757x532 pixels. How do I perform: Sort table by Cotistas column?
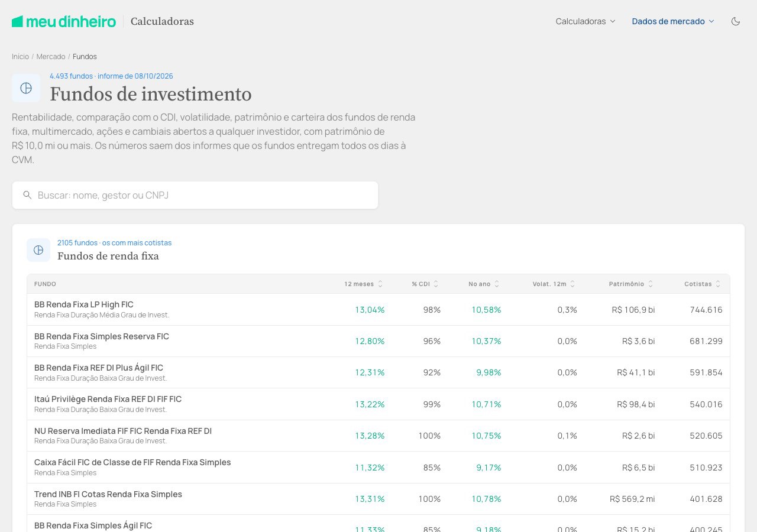click(703, 284)
